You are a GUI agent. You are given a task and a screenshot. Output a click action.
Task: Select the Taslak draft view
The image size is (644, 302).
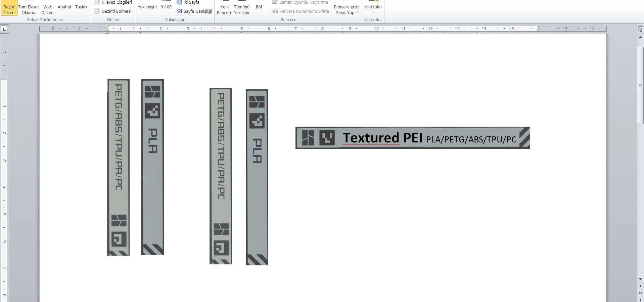point(81,7)
